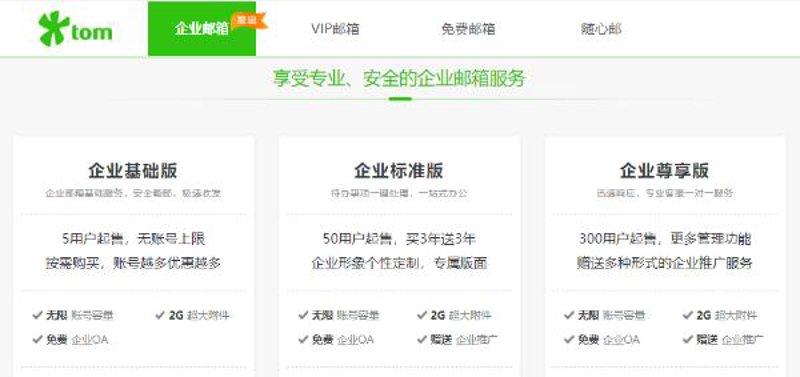Click 超大附件 label in 企业标准版 card

pyautogui.click(x=470, y=316)
